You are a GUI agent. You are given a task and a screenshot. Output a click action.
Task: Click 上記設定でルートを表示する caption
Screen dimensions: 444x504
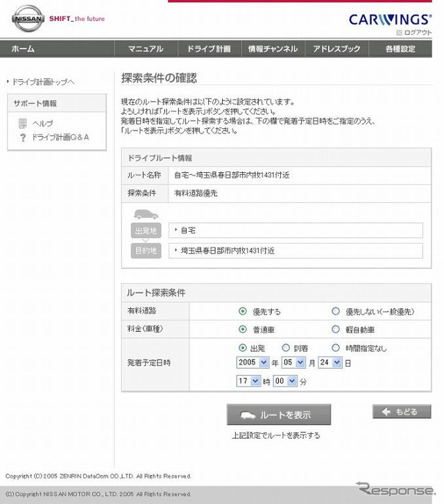276,435
